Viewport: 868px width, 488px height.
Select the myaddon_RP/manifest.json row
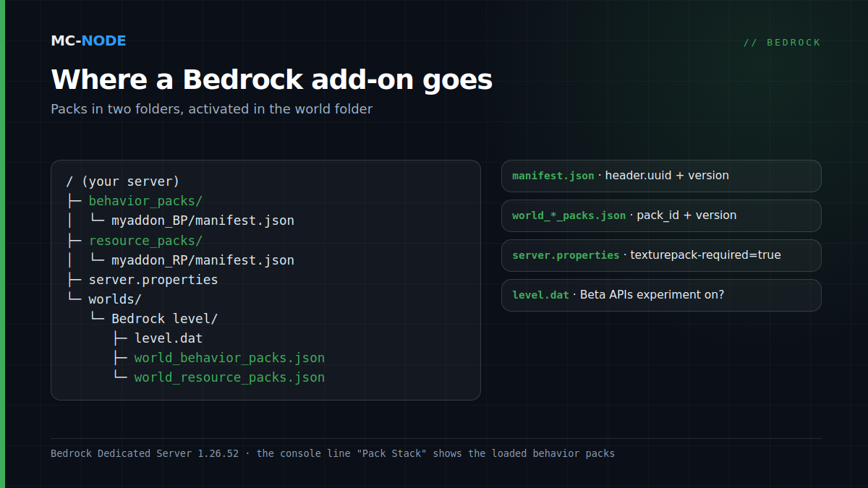point(203,260)
